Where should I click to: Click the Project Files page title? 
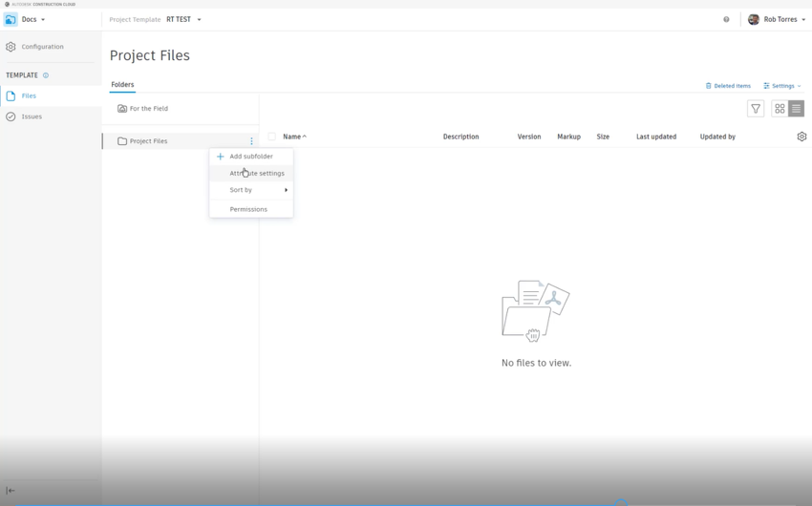tap(150, 55)
